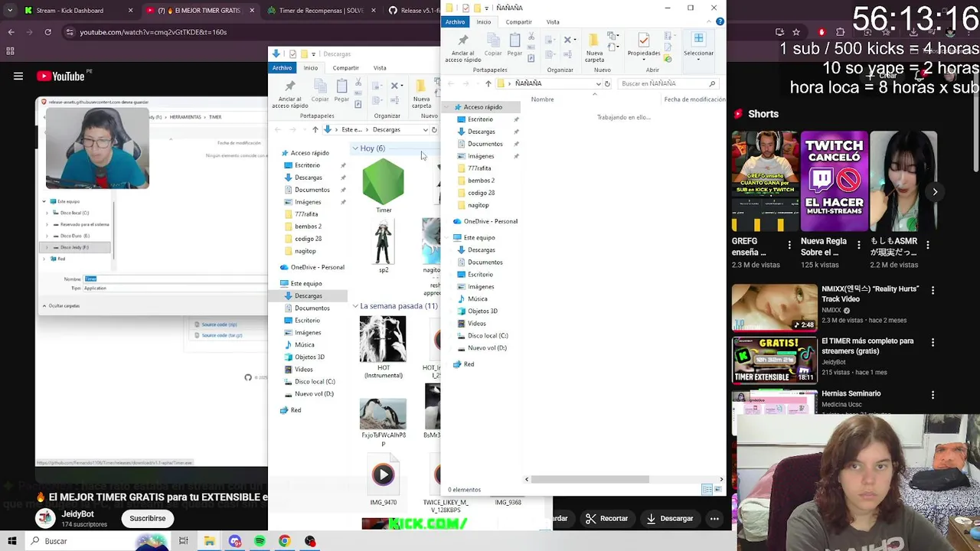The image size is (980, 551).
Task: Select Nuevo vol (D:) in ÑAÑAÑA sidebar
Action: click(487, 348)
